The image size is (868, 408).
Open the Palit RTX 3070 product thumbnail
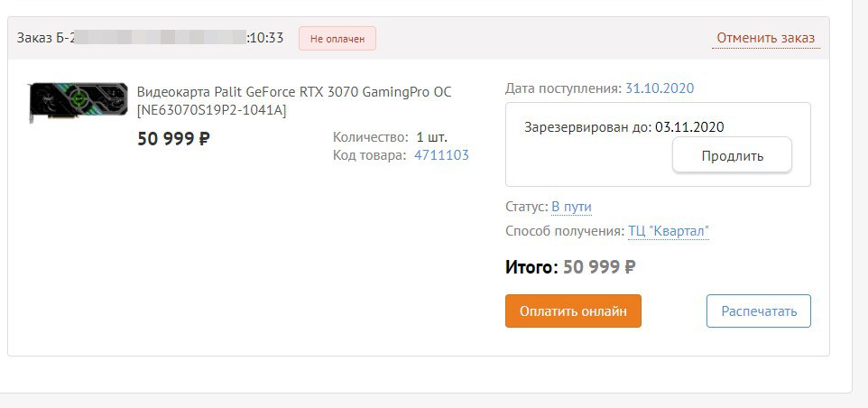(x=78, y=102)
